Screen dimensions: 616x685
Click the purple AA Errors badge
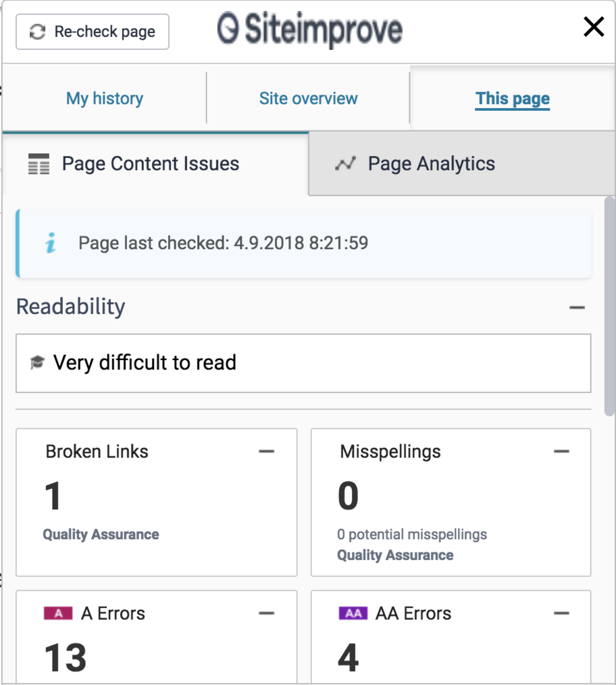tap(353, 613)
